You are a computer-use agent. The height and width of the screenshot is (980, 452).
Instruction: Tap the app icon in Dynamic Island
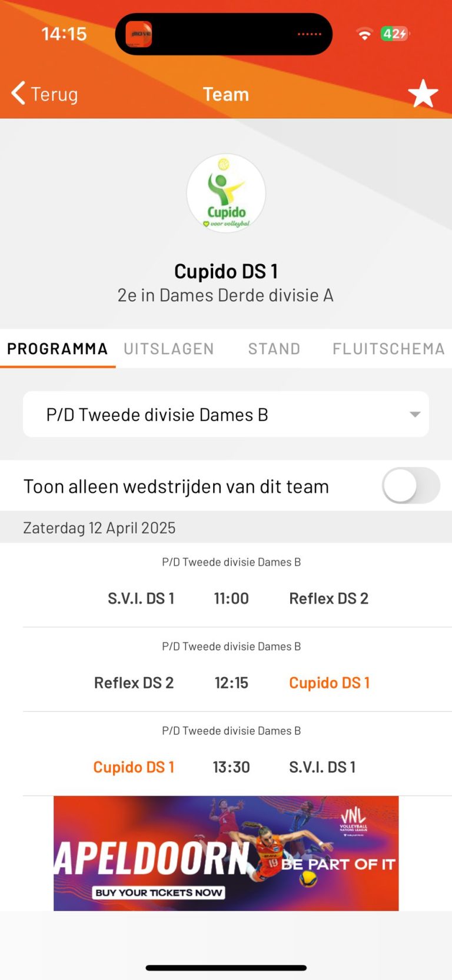click(x=139, y=34)
